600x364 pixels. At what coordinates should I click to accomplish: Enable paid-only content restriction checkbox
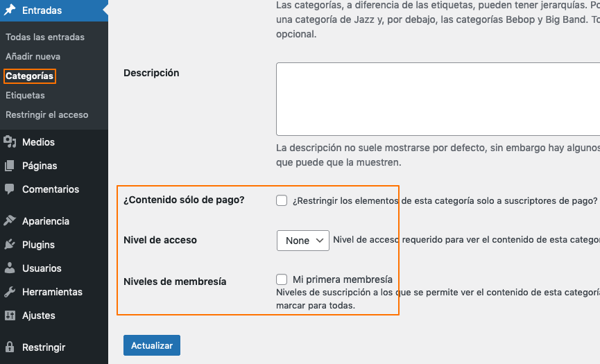pyautogui.click(x=282, y=200)
